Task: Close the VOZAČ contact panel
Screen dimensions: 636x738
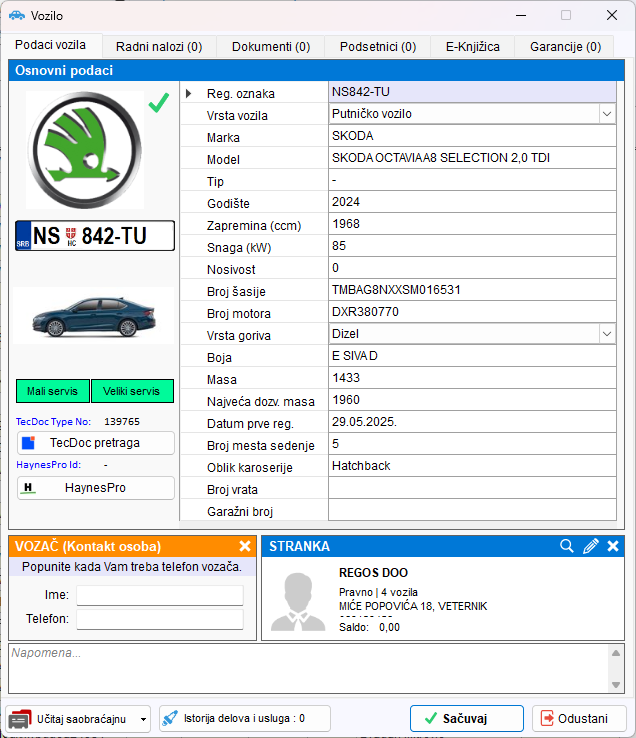Action: [x=245, y=546]
